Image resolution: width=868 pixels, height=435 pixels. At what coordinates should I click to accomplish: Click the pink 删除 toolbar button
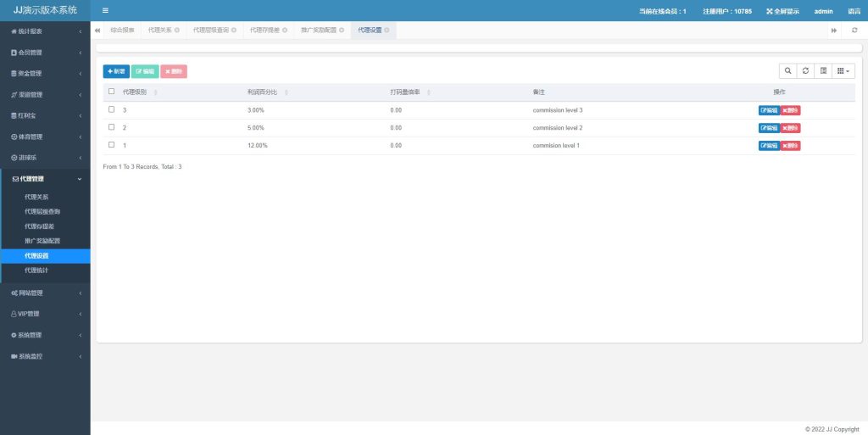pyautogui.click(x=174, y=71)
